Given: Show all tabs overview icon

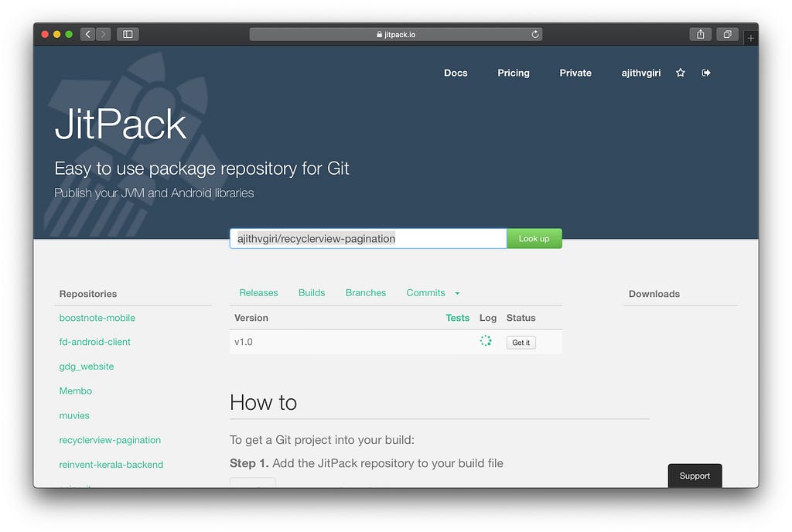Looking at the screenshot, I should point(727,34).
